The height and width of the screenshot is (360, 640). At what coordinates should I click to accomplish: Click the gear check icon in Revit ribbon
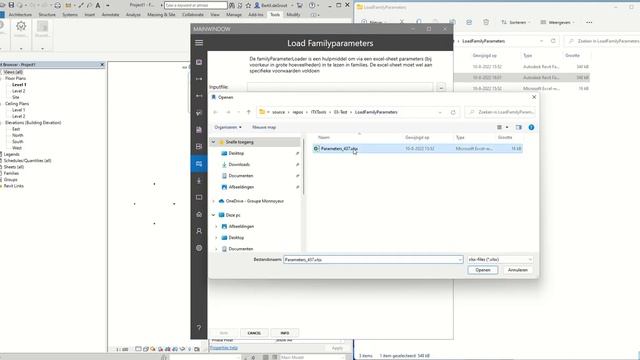pos(21,26)
